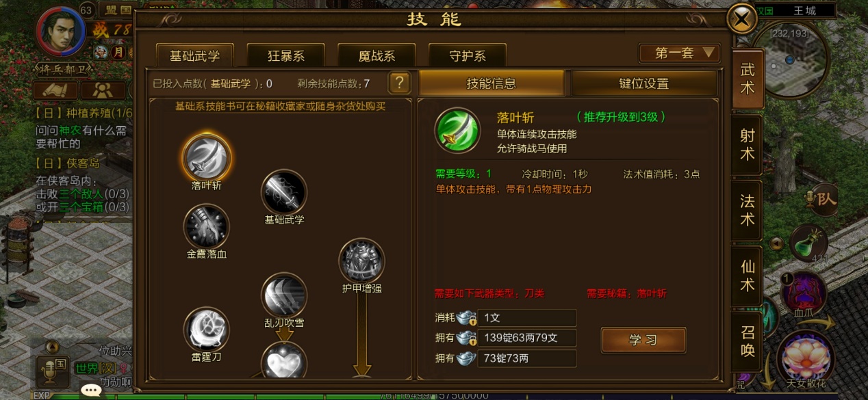The width and height of the screenshot is (868, 400).
Task: Switch to the 守护系 tab
Action: point(468,55)
